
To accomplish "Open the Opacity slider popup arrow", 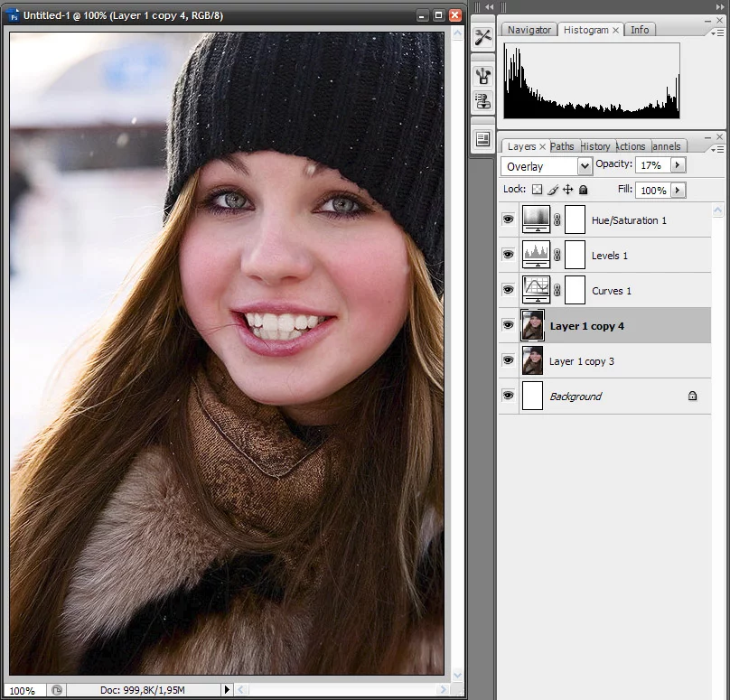I will (678, 165).
